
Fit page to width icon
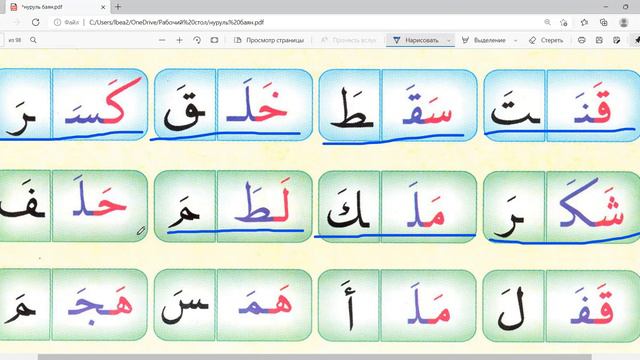tap(214, 40)
